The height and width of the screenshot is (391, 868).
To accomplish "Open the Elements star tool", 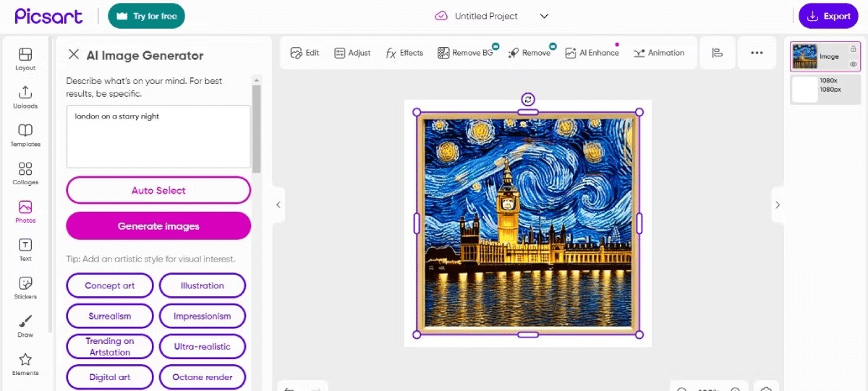I will coord(25,364).
